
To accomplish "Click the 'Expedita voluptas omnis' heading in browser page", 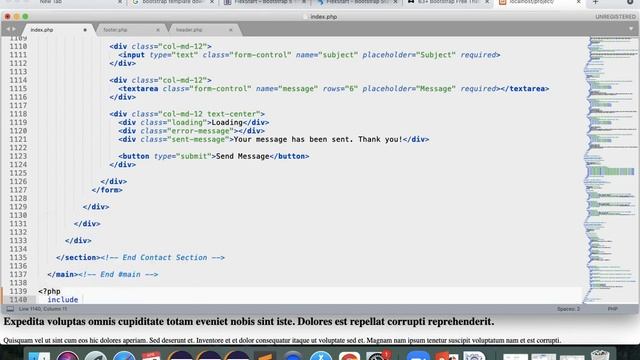I will tap(249, 322).
